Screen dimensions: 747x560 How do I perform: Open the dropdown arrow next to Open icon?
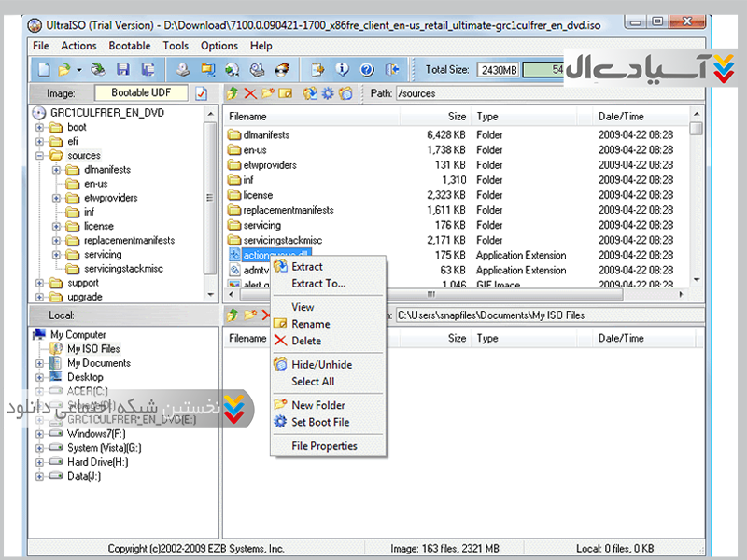click(x=79, y=69)
